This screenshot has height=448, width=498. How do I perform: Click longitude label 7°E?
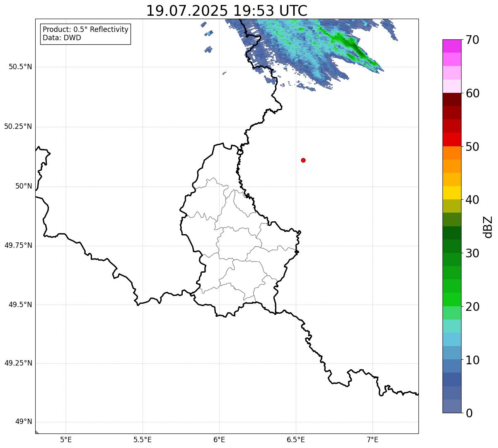pyautogui.click(x=372, y=439)
